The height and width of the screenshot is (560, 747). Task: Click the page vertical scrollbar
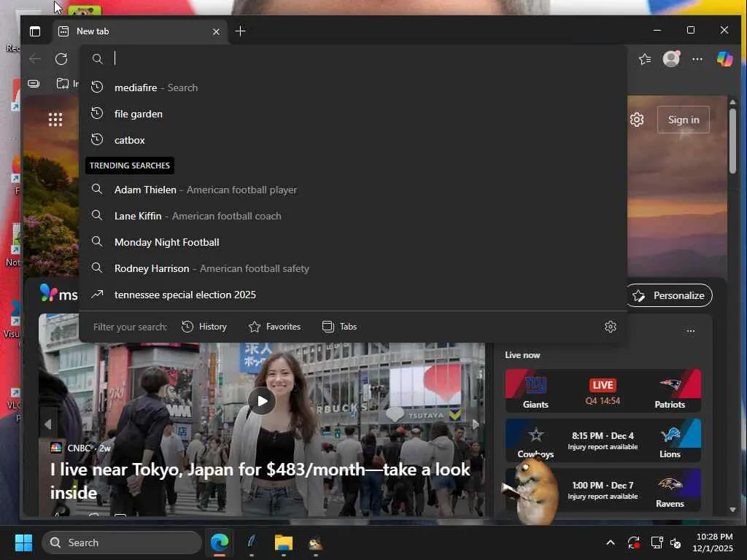[732, 141]
